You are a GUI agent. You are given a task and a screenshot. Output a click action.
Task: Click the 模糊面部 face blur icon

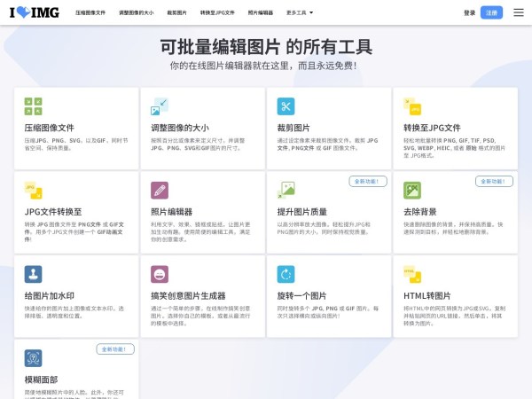click(x=33, y=358)
